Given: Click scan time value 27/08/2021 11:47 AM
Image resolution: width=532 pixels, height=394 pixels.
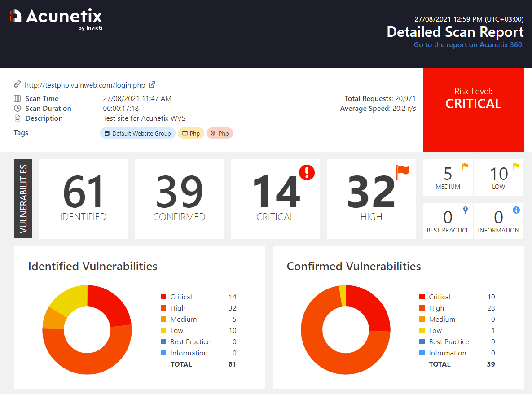Looking at the screenshot, I should pos(137,98).
